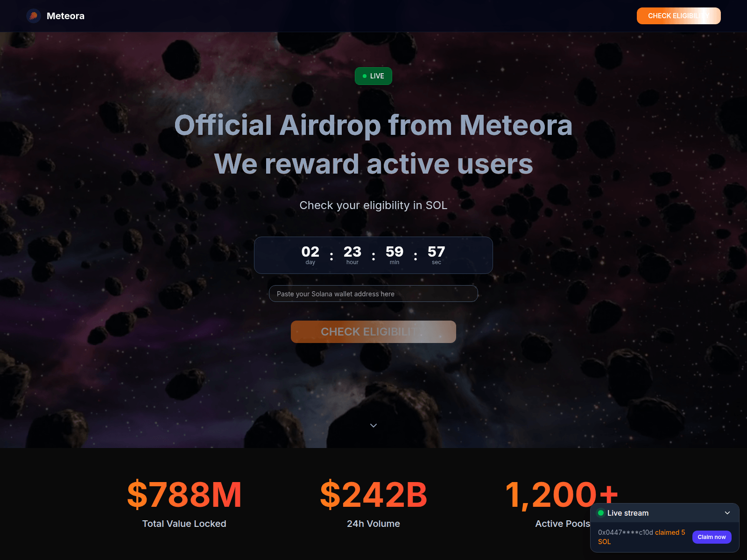Click the 1,200+ Active Pools stat
The image size is (747, 560).
562,504
